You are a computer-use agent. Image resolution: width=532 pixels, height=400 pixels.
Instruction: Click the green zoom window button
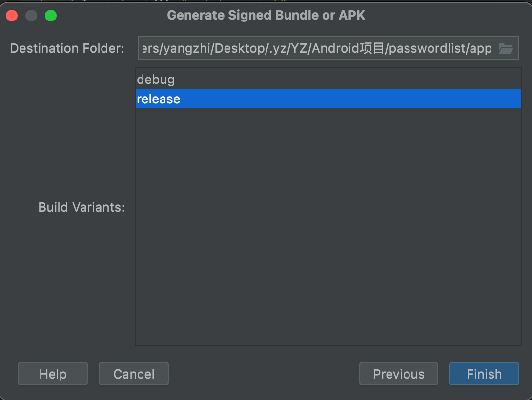coord(51,16)
